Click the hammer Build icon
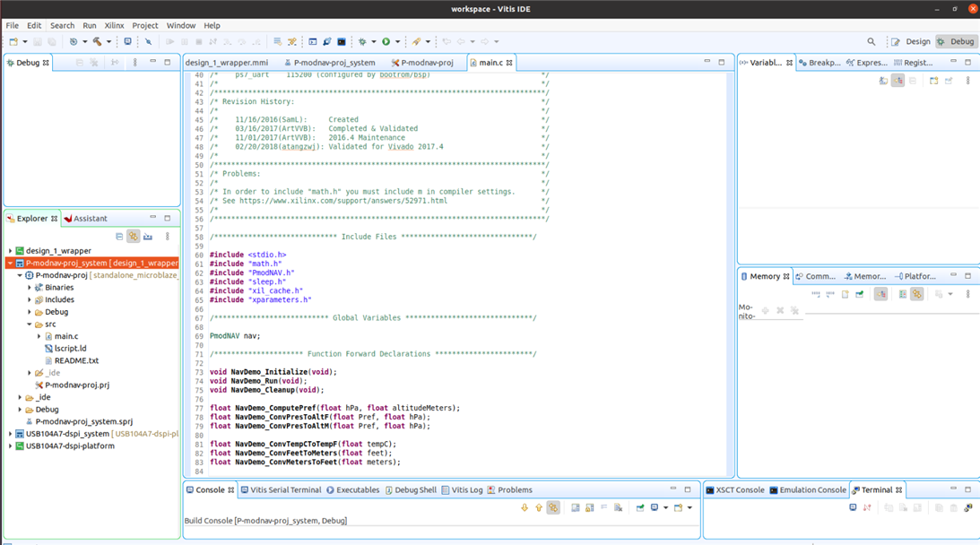 (x=98, y=42)
